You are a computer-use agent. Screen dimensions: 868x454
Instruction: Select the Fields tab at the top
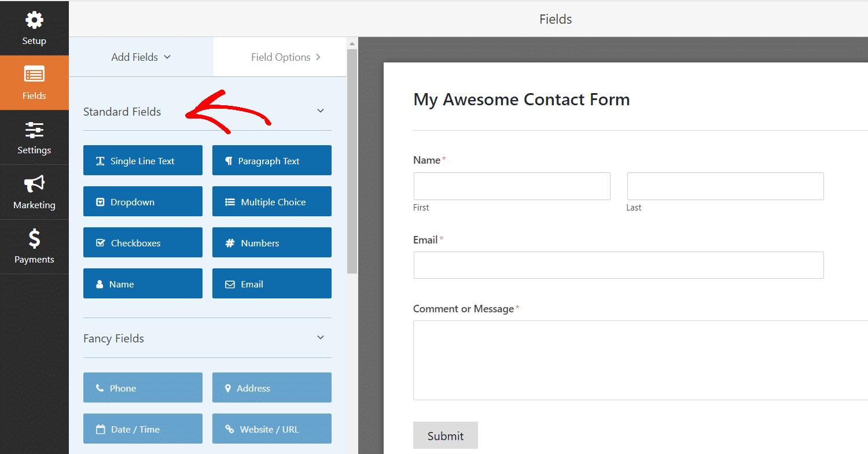click(555, 19)
